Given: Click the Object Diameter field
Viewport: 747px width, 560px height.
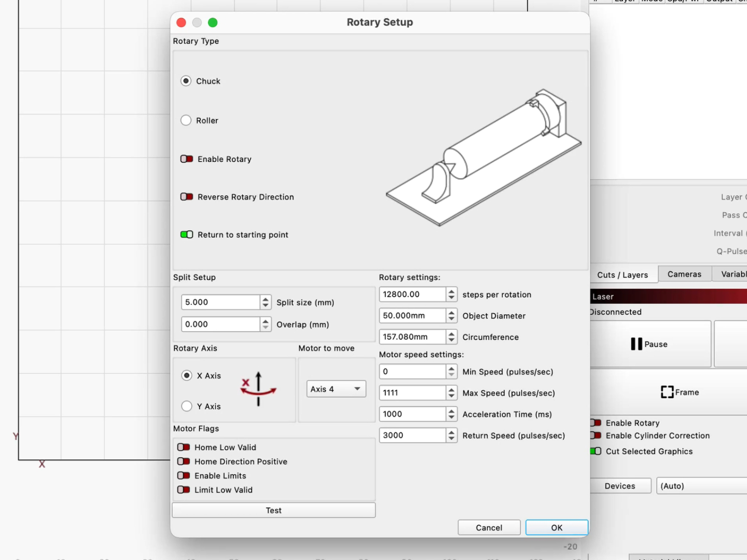Looking at the screenshot, I should click(412, 315).
